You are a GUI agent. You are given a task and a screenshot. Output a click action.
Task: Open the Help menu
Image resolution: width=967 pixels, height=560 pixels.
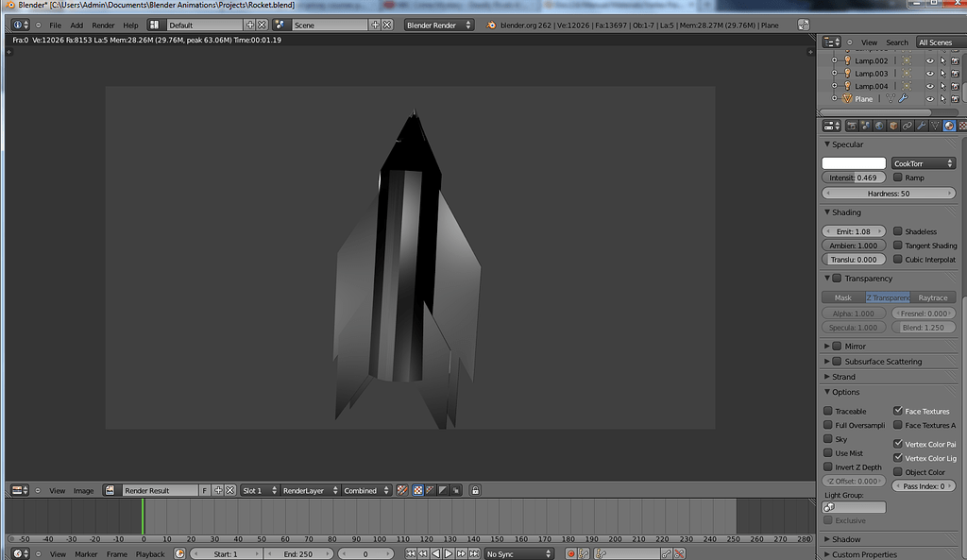point(130,25)
